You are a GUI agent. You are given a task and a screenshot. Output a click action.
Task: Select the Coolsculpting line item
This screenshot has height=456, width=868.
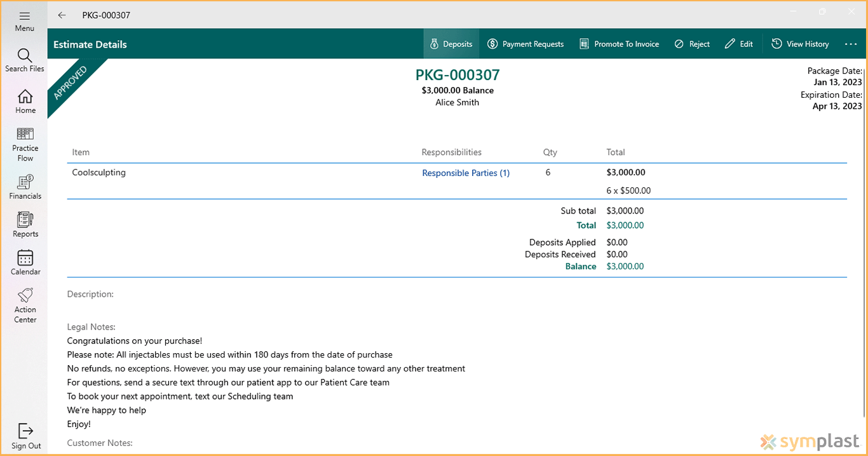click(x=98, y=172)
